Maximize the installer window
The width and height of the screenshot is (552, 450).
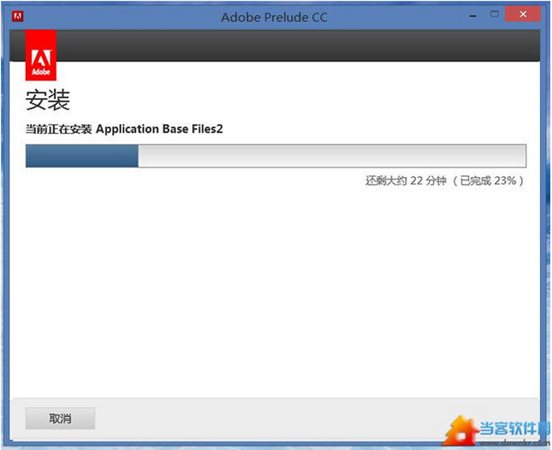point(494,14)
